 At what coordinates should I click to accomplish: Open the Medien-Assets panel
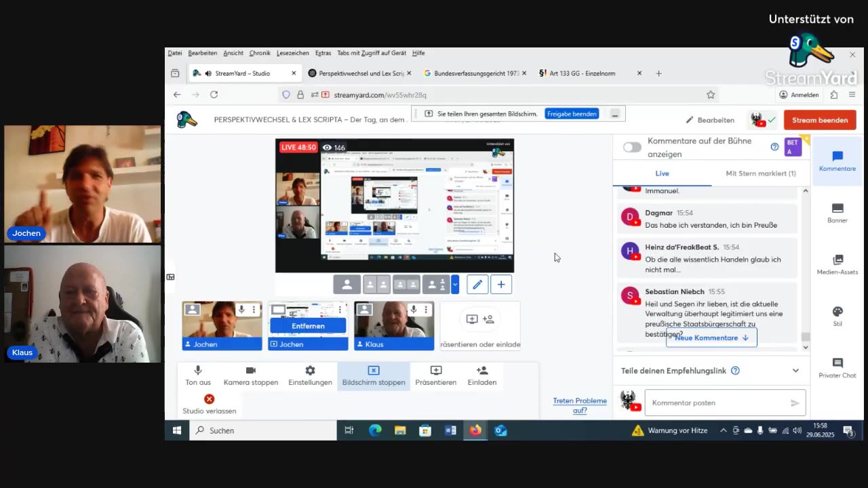(837, 265)
